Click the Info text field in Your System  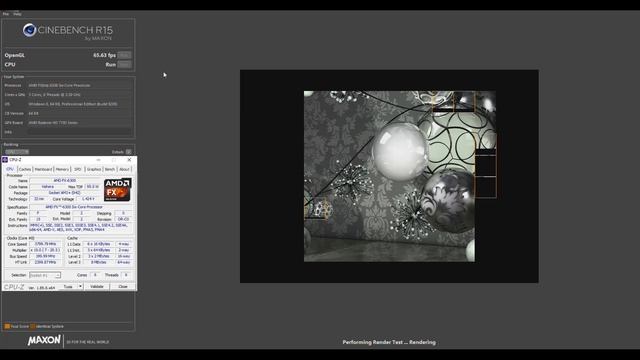pos(80,132)
